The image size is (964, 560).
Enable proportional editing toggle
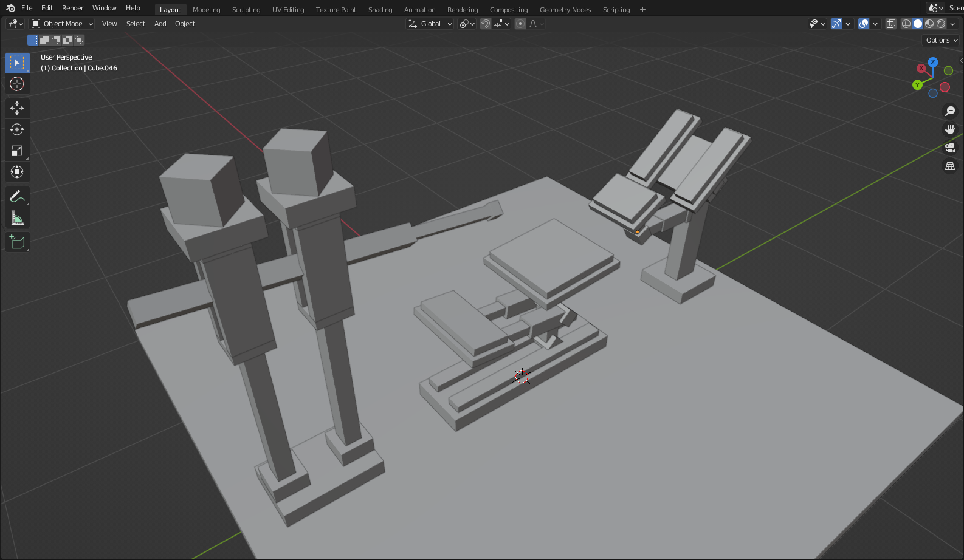tap(520, 24)
